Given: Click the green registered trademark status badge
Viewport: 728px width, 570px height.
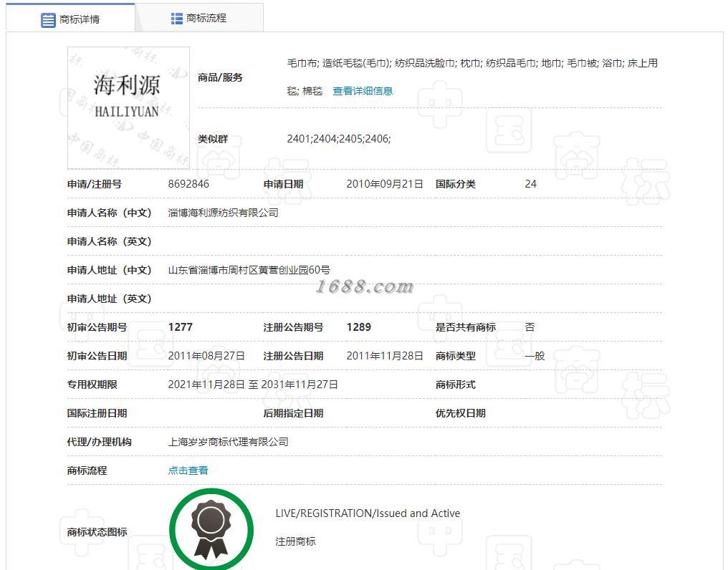Looking at the screenshot, I should pos(211,530).
